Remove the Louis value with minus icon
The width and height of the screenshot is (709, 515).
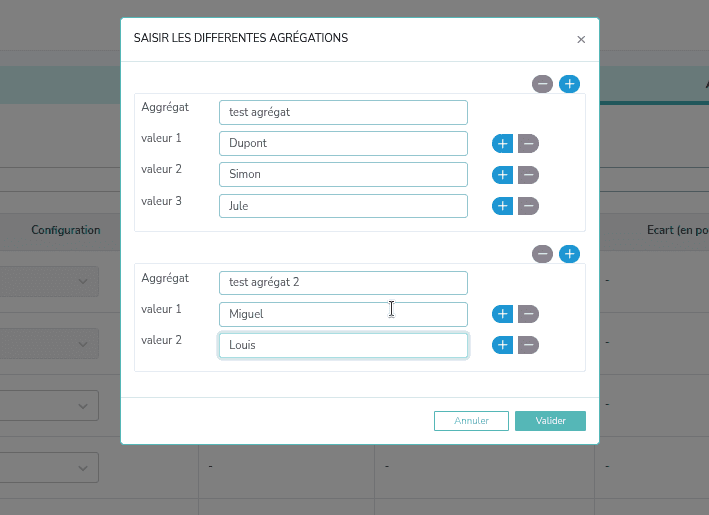pos(528,345)
